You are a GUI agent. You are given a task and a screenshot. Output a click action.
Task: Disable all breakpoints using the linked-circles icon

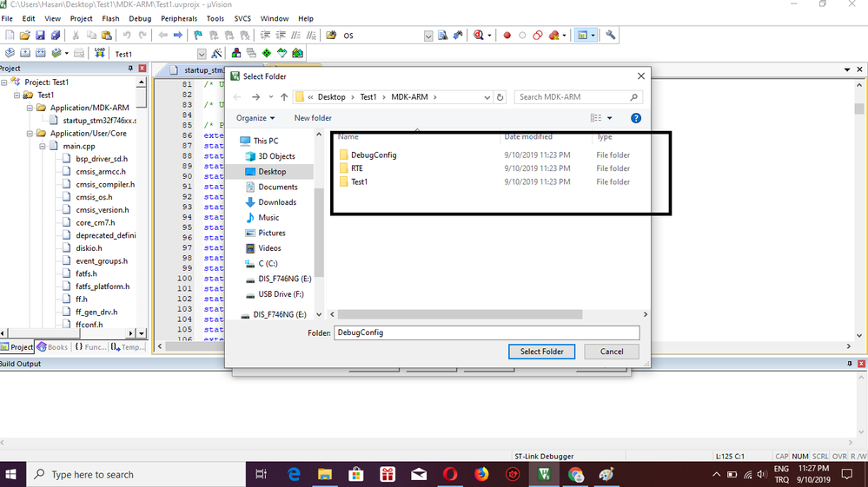point(538,36)
